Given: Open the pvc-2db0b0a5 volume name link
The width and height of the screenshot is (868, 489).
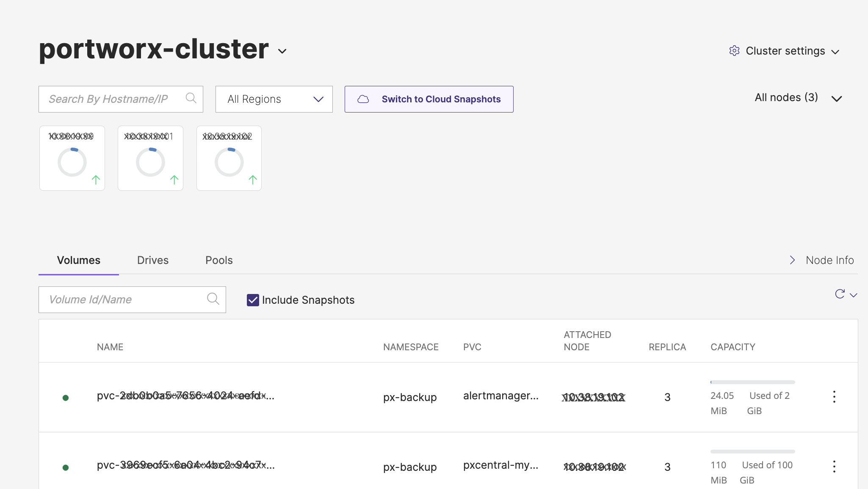Looking at the screenshot, I should 185,396.
